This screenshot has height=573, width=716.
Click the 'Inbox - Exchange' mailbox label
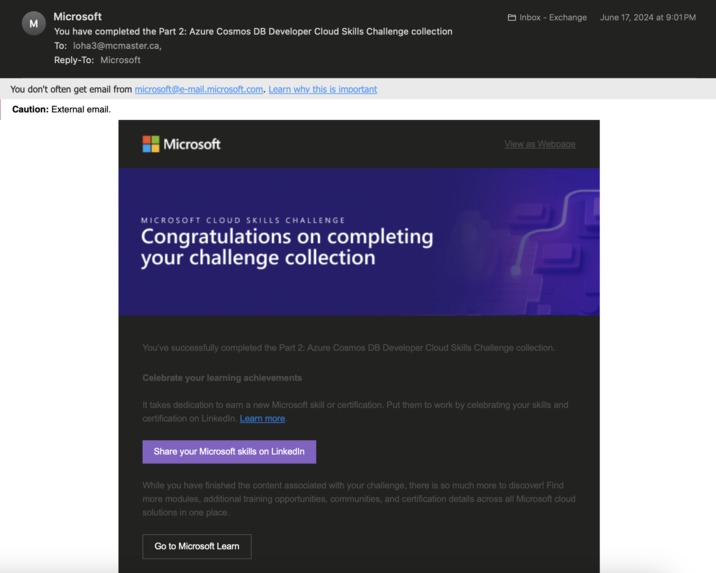coord(553,17)
